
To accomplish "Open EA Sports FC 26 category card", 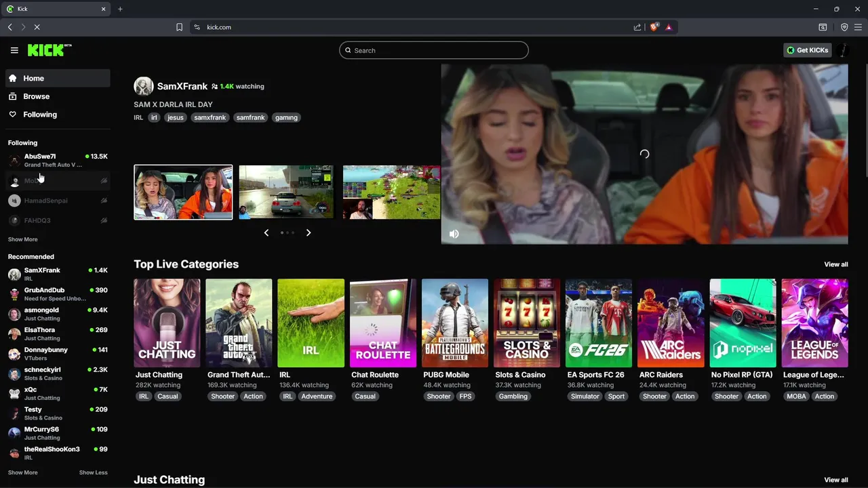I will coord(599,323).
